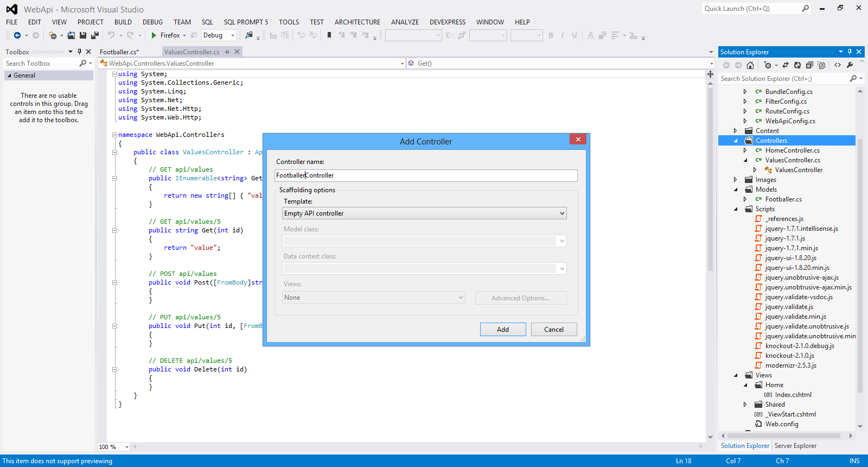Viewport: 868px width, 467px height.
Task: Pin the Toolbox panel
Action: pos(79,52)
